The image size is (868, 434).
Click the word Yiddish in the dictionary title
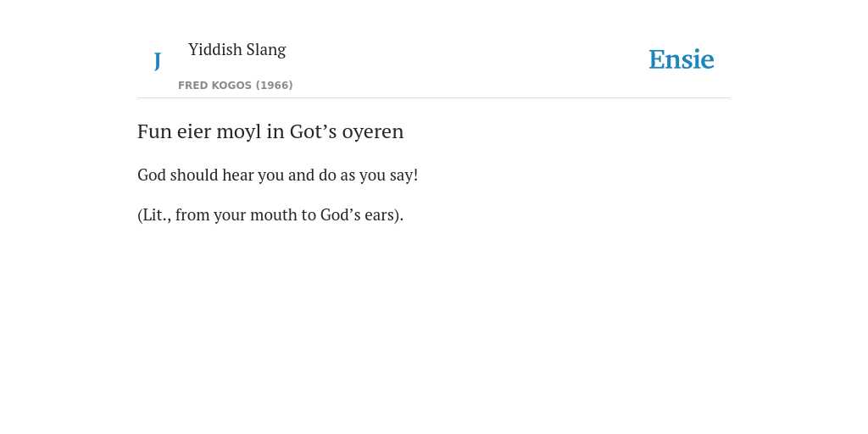click(214, 49)
